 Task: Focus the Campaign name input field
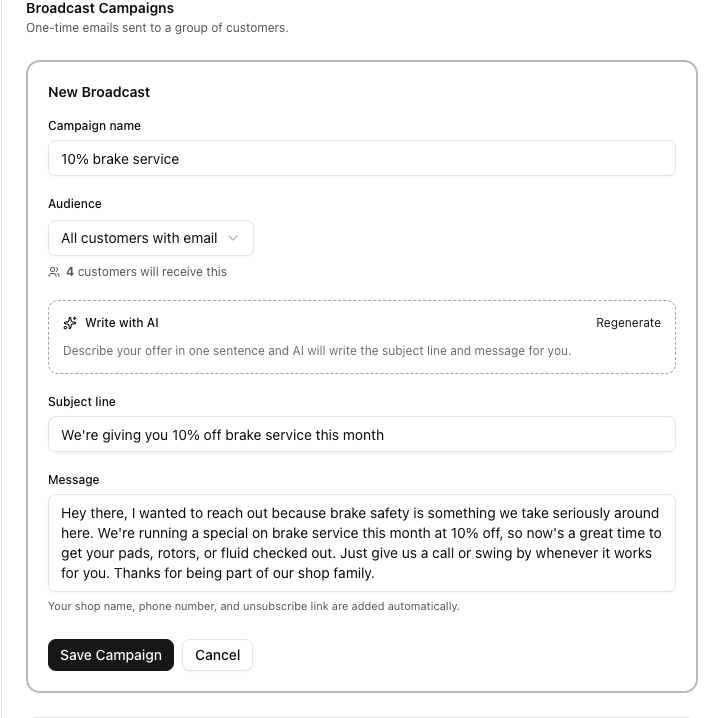click(361, 158)
